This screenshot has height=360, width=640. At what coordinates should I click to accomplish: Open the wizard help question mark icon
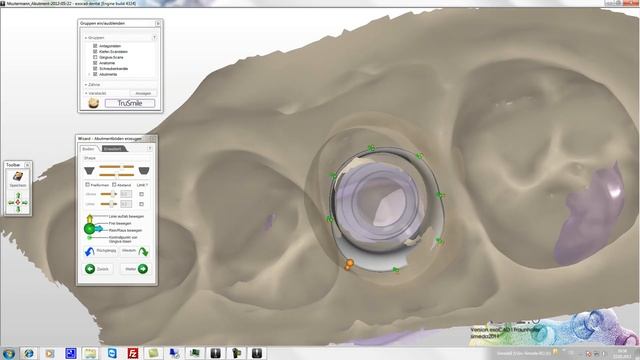tap(149, 149)
